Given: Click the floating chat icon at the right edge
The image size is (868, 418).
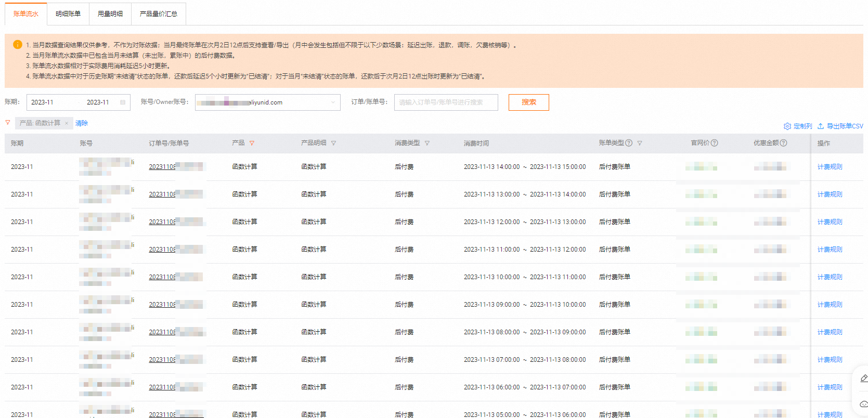Looking at the screenshot, I should [x=863, y=404].
